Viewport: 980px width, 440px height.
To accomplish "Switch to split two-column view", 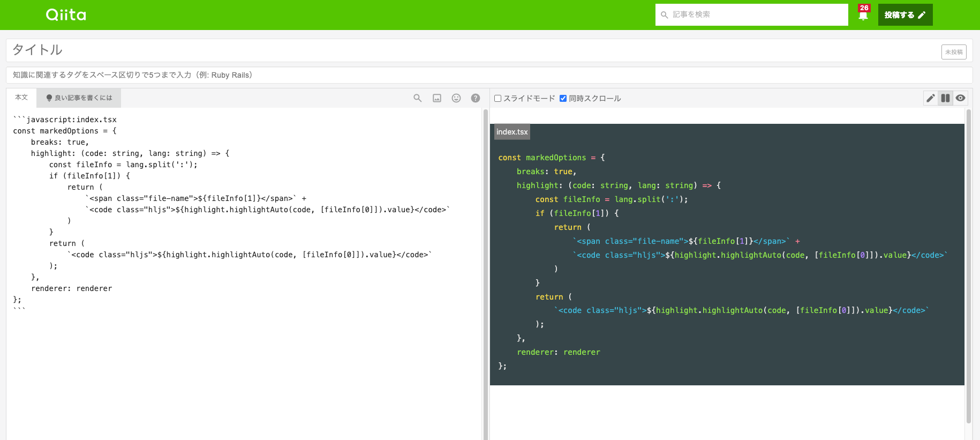I will point(946,98).
